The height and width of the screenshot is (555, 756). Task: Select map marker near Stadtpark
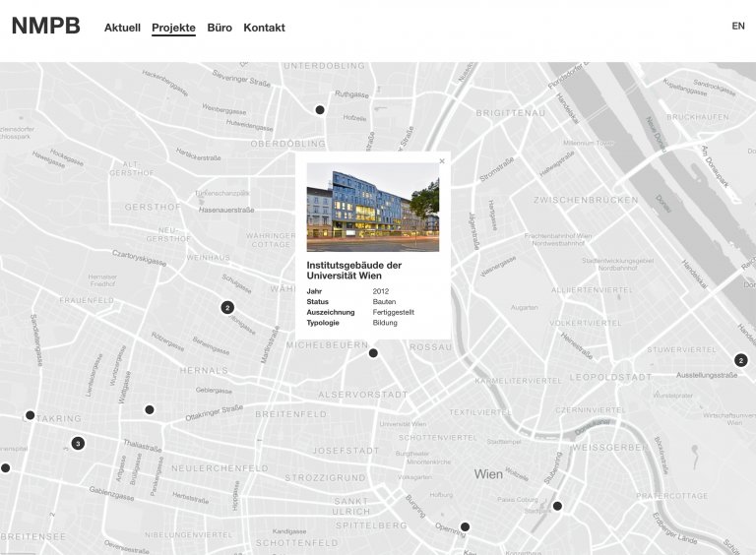(557, 506)
